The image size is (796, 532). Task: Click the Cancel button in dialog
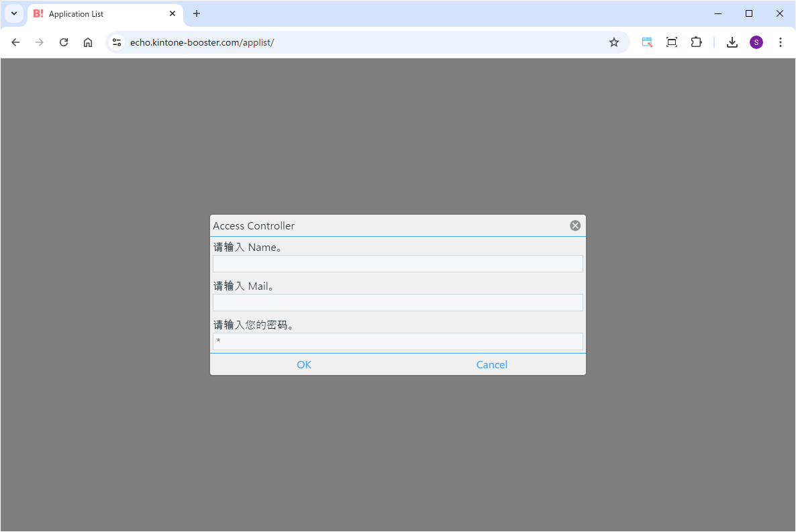click(x=491, y=364)
